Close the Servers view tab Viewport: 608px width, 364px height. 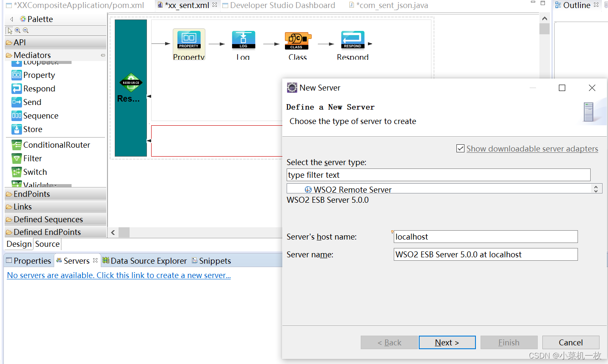point(95,260)
